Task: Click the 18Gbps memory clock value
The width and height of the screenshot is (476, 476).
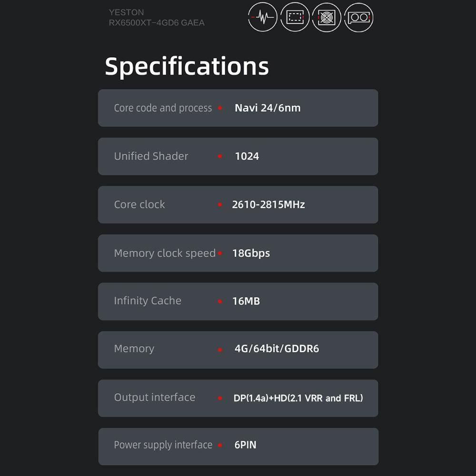Action: 251,253
